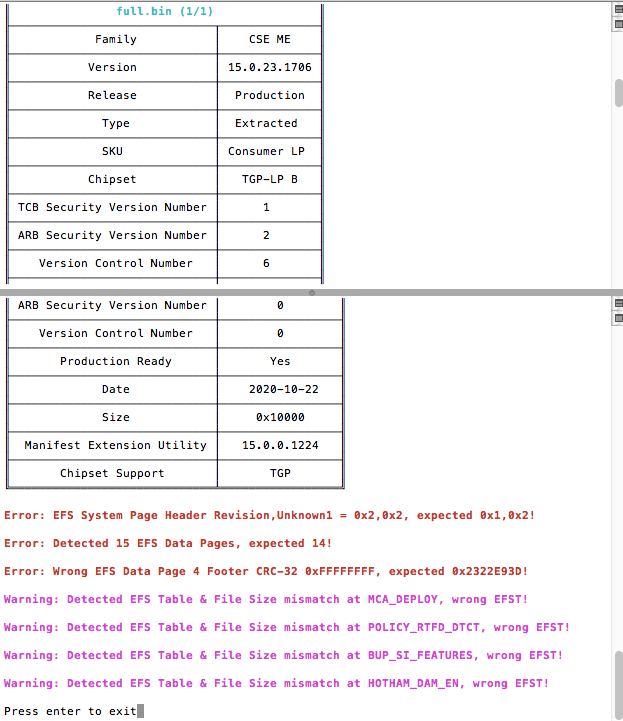Screen dimensions: 623x721
Task: Select the date value 2020-10-22
Action: [284, 389]
